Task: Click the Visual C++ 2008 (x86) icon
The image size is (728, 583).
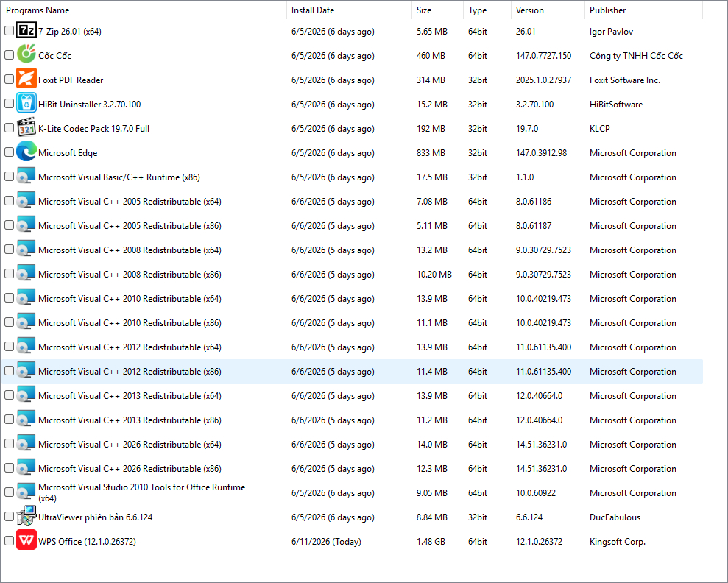Action: (x=26, y=273)
